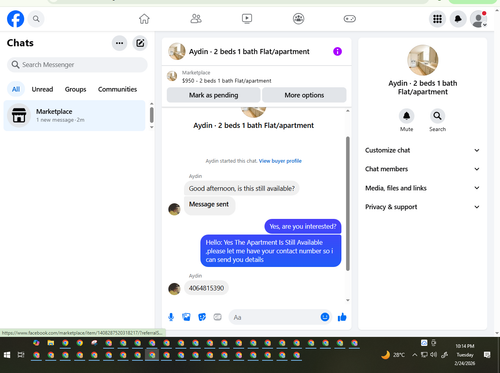Expand Chat members section

tap(422, 169)
